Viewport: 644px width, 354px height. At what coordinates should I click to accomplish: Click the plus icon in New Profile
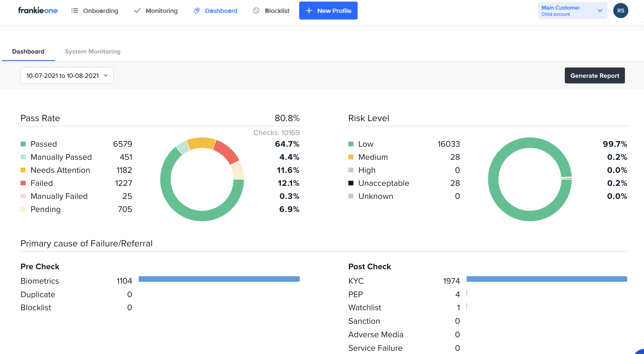[x=309, y=10]
